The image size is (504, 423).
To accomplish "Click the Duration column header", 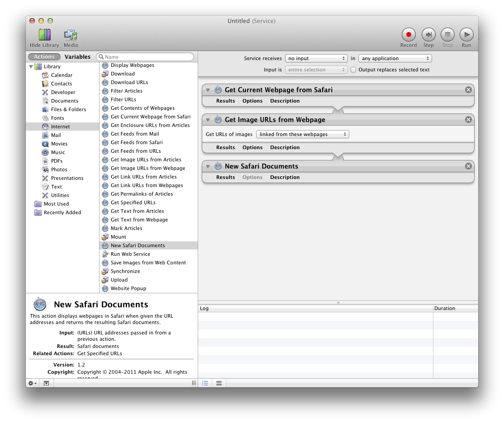I will click(456, 308).
